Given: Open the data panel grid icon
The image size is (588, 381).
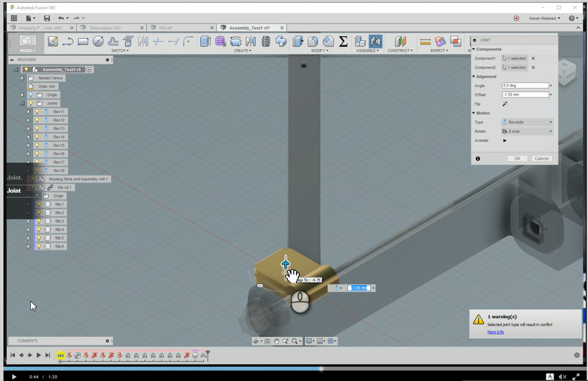Looking at the screenshot, I should 14,18.
